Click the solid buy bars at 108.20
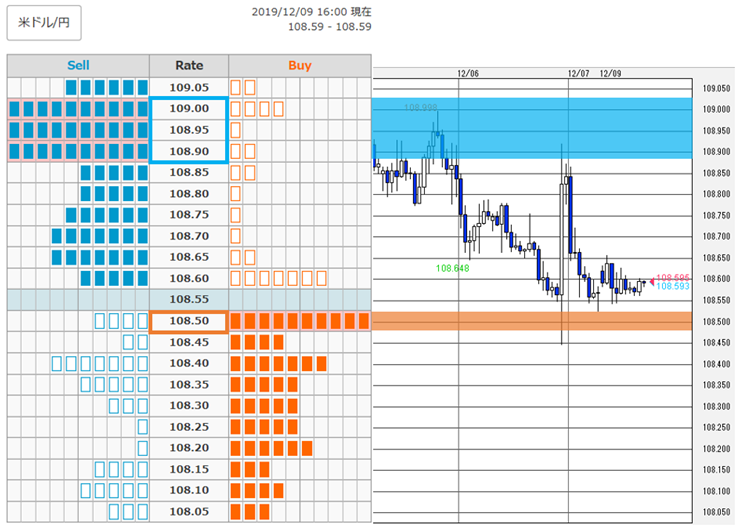740x530 pixels. (271, 448)
